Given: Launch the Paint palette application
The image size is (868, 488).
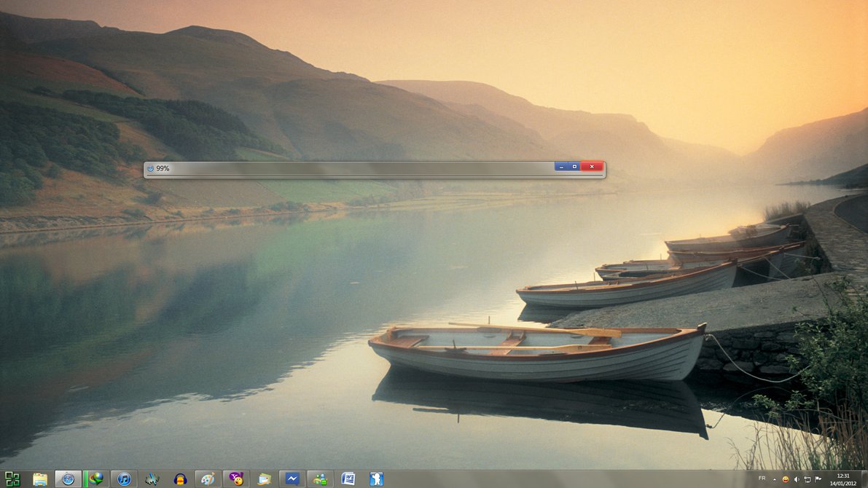Looking at the screenshot, I should [x=208, y=479].
